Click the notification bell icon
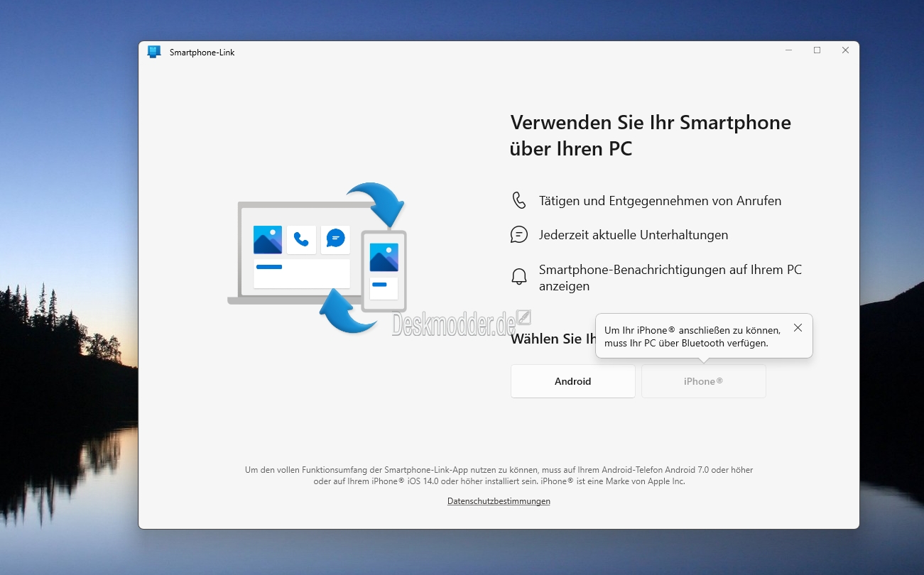 click(519, 277)
